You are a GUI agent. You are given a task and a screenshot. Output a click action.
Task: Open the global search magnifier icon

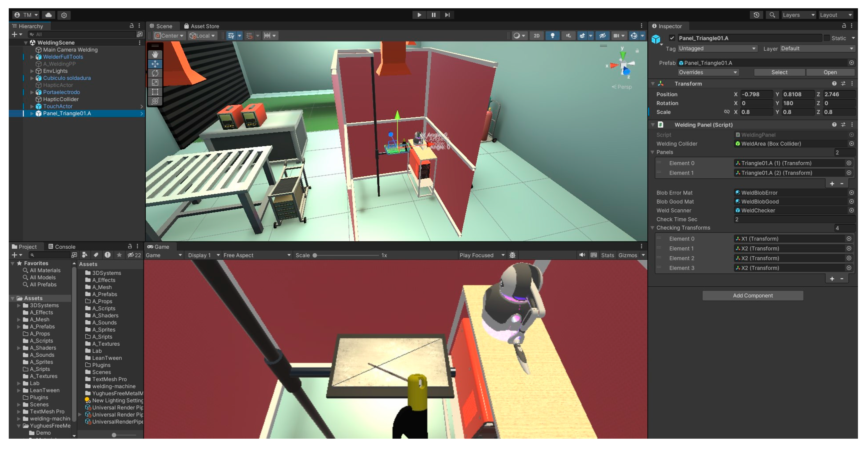click(772, 15)
